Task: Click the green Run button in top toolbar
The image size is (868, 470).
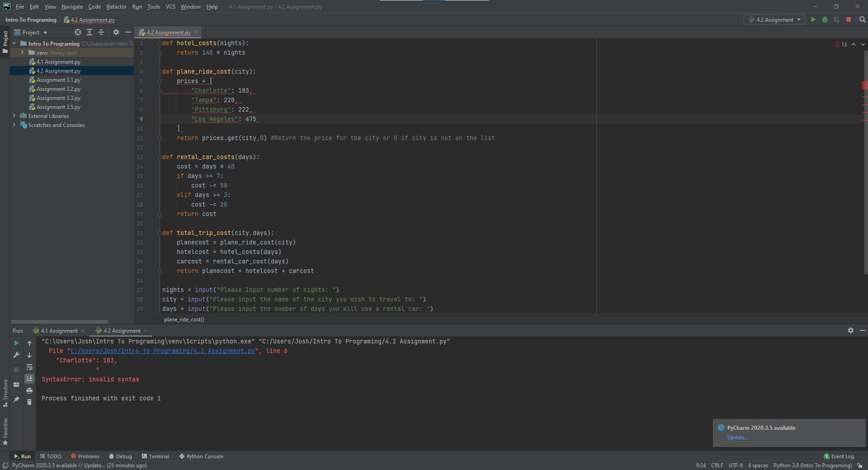Action: (x=813, y=19)
